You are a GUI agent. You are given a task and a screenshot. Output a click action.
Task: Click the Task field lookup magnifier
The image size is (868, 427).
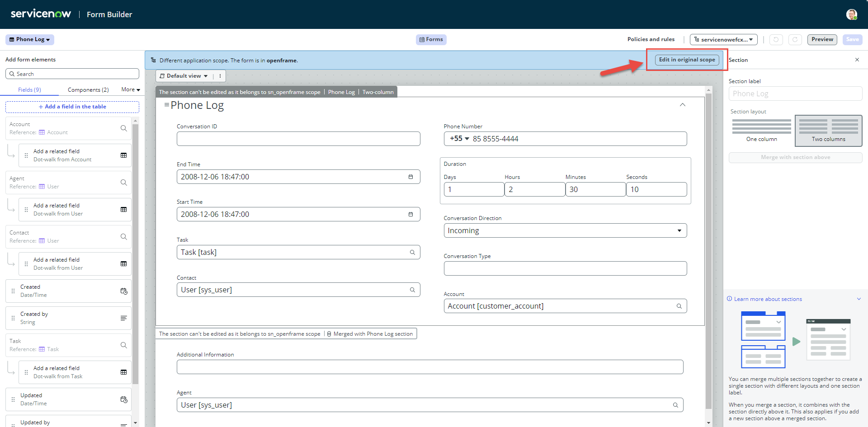point(412,252)
